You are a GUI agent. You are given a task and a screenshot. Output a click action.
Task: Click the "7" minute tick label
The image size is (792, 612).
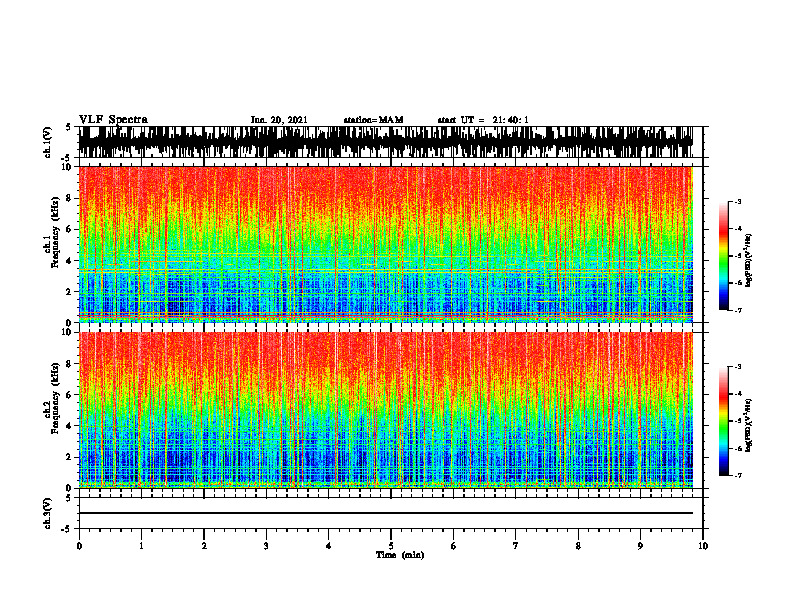point(516,546)
